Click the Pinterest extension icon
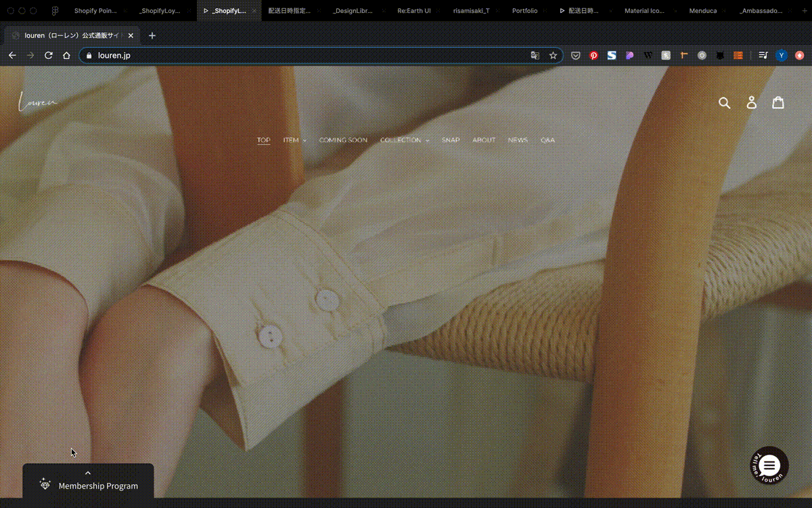Screen dimensions: 812x508 [593, 56]
